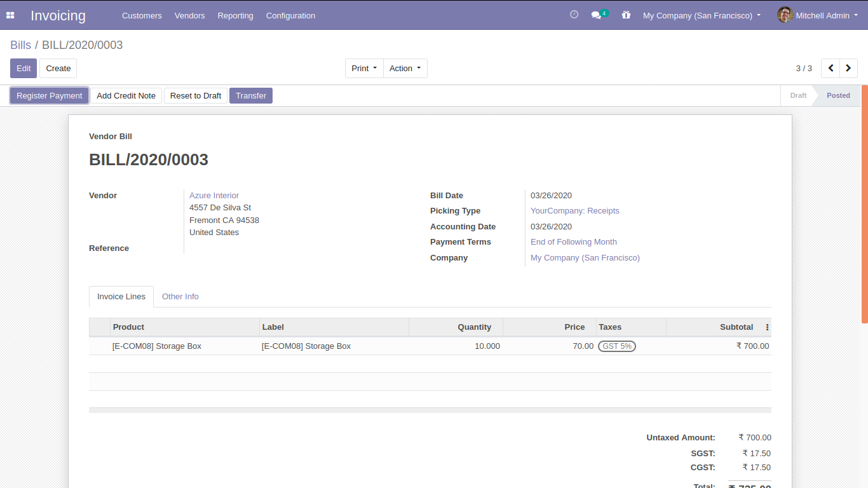Screen dimensions: 868x488
Task: Go to previous record arrow
Action: click(x=831, y=68)
